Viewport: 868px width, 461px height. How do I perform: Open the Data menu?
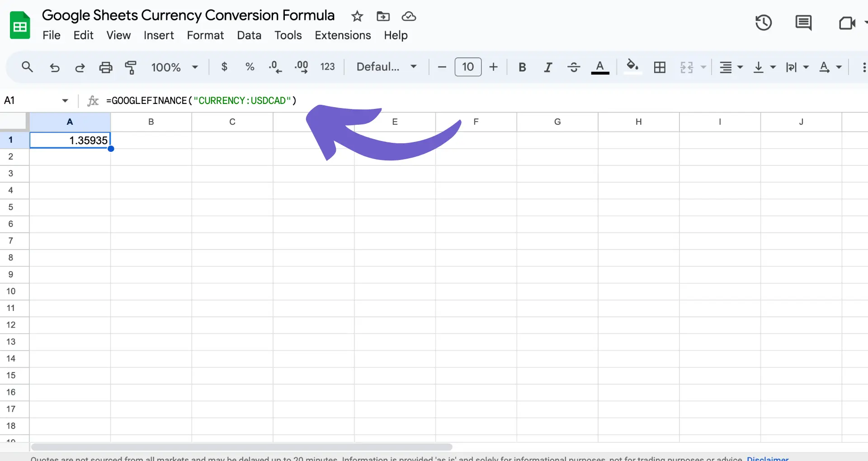(x=249, y=35)
